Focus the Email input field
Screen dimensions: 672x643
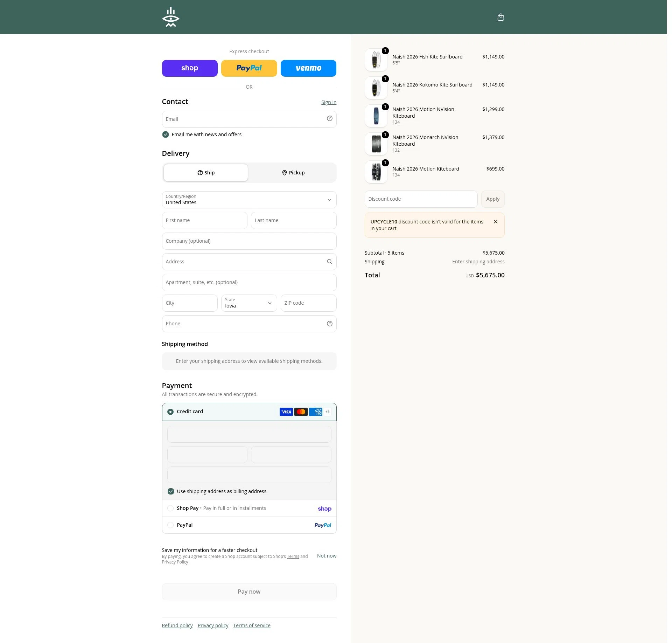(x=249, y=119)
